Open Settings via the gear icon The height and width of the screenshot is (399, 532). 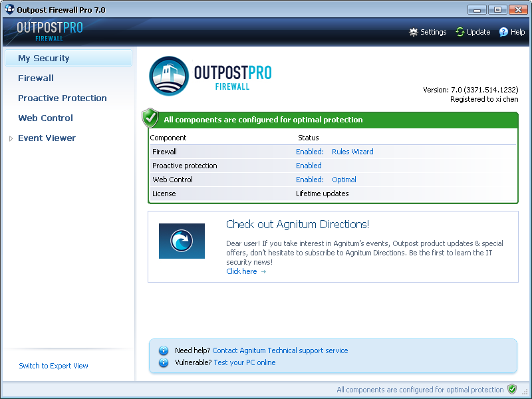tap(413, 32)
